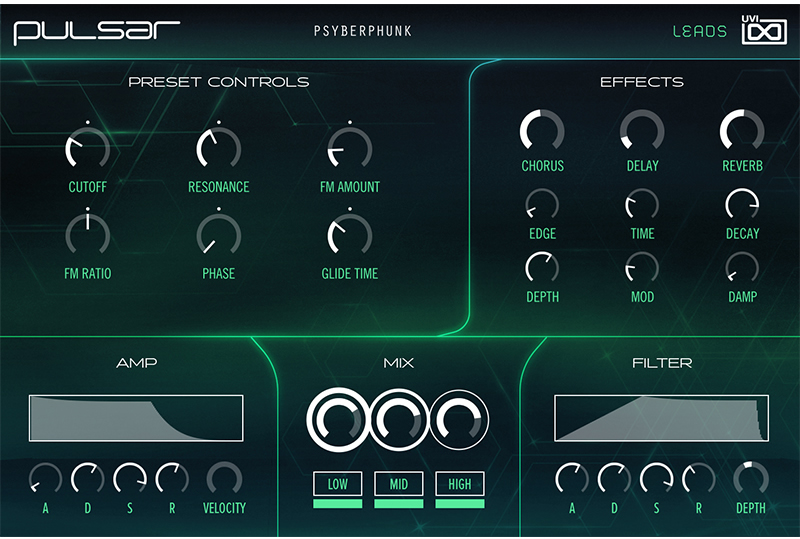This screenshot has width=800, height=539.
Task: Click the High mix level knob
Action: 459,420
